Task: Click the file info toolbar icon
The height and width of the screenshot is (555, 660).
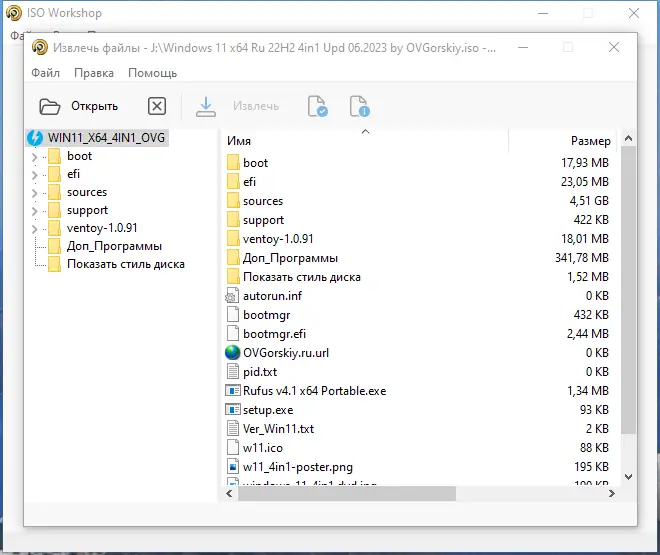Action: [x=359, y=106]
